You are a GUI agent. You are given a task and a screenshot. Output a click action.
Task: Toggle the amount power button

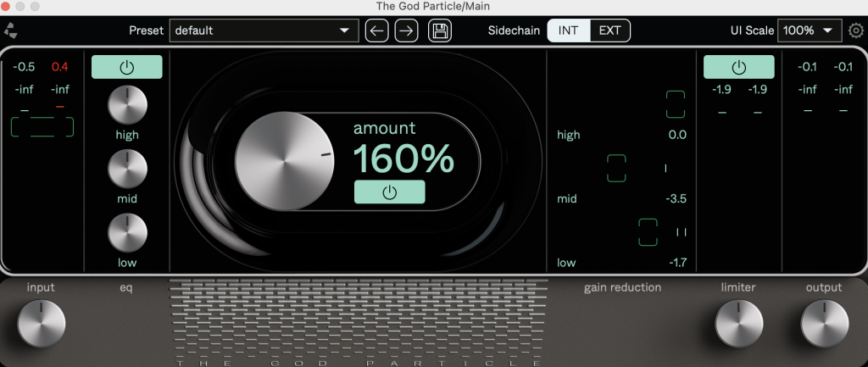pos(389,192)
